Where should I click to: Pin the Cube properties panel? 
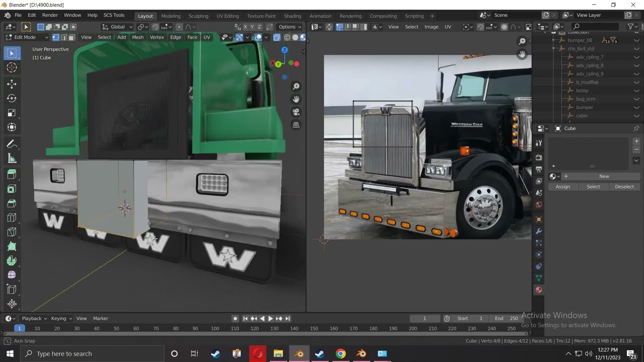[x=636, y=129]
